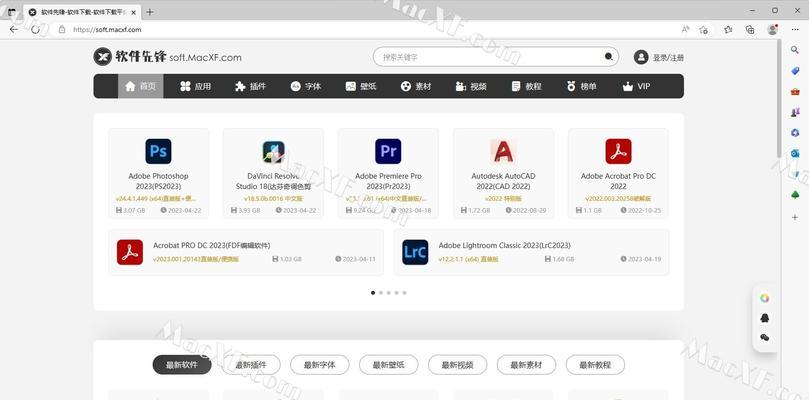Select the 最新素材 tab
Viewport: 809px width, 400px height.
526,365
